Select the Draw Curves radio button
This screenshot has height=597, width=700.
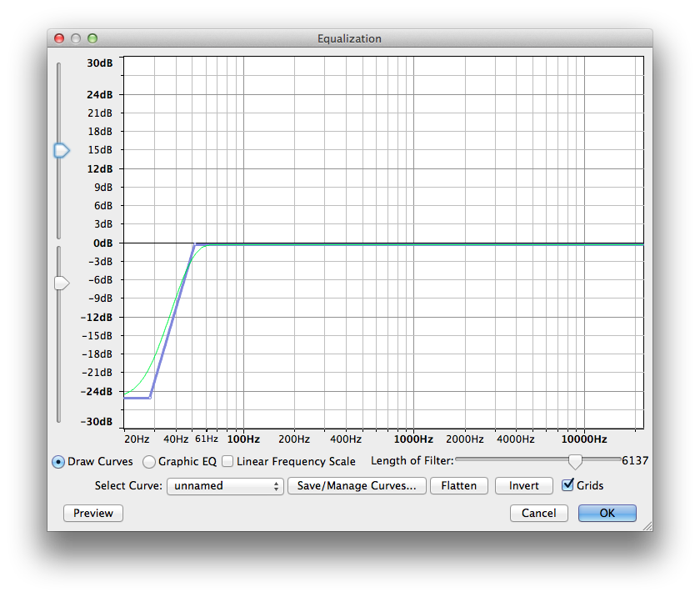pos(58,462)
